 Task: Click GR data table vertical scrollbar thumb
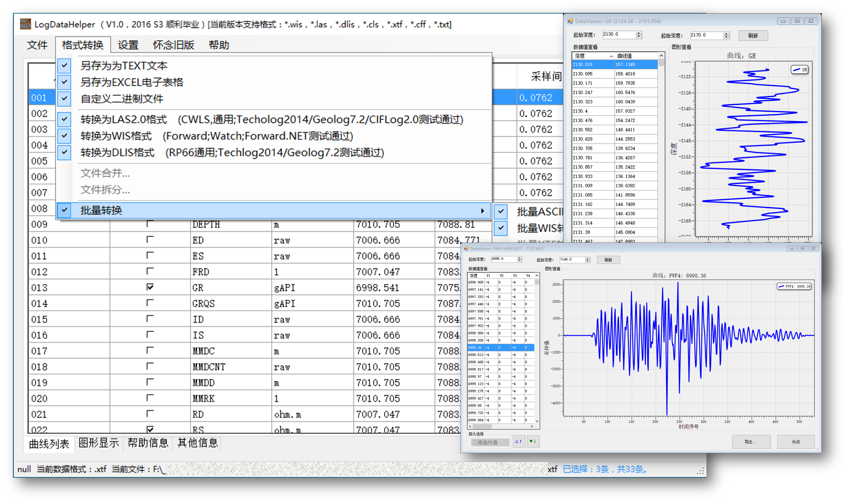coord(661,63)
